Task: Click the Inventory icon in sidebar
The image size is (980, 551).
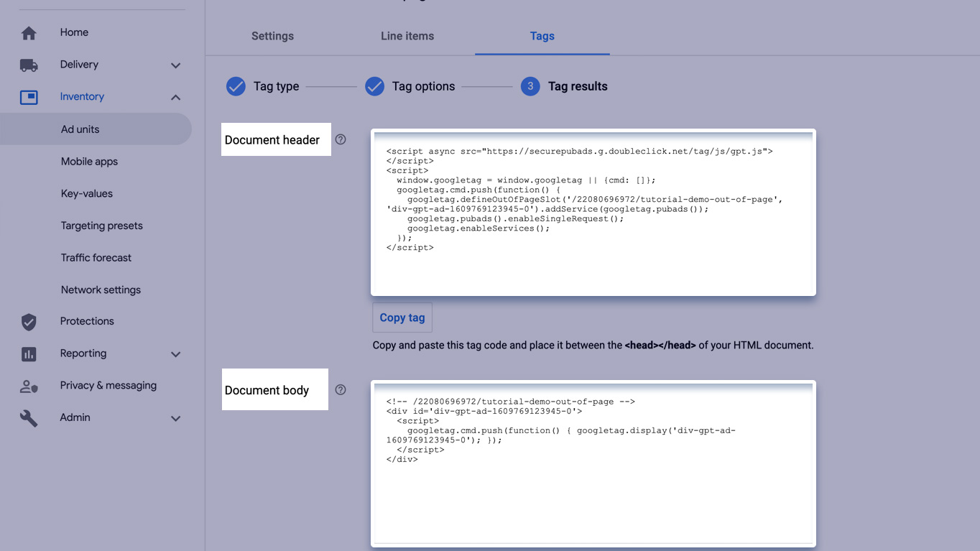Action: (x=29, y=97)
